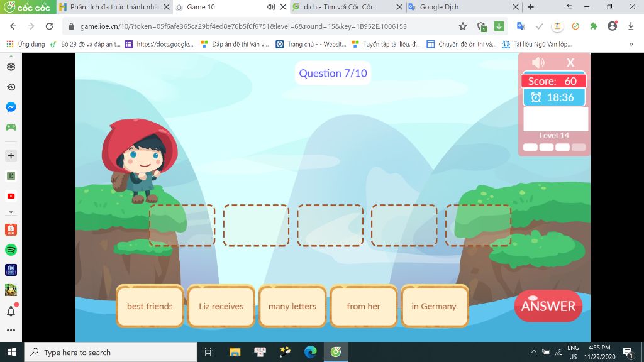Open the puzzle-piece extensions menu
Screen dimensions: 644x362
tap(594, 26)
